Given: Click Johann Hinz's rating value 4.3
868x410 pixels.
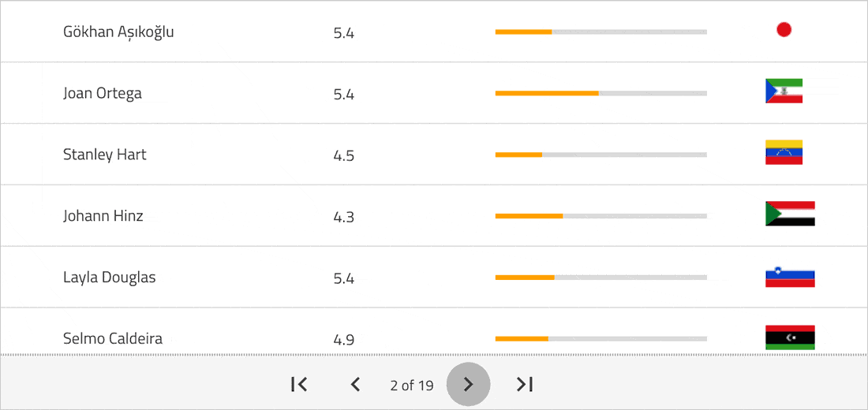Looking at the screenshot, I should pyautogui.click(x=344, y=216).
